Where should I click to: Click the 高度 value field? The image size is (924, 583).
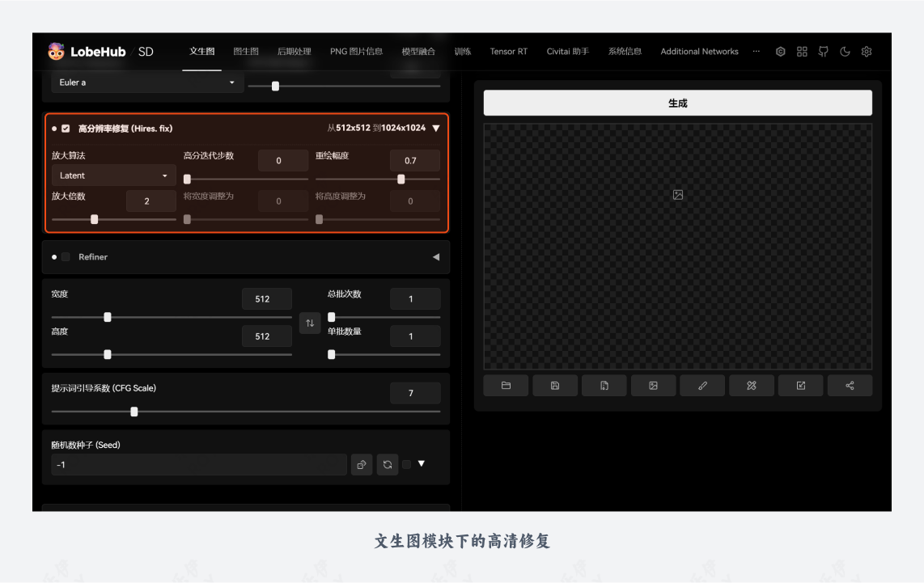[x=267, y=336]
